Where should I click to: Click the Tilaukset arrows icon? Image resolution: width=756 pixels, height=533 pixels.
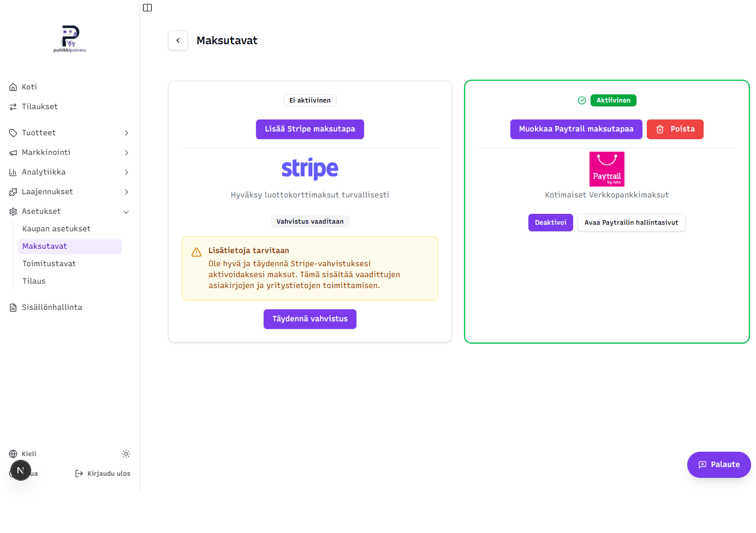pos(13,107)
